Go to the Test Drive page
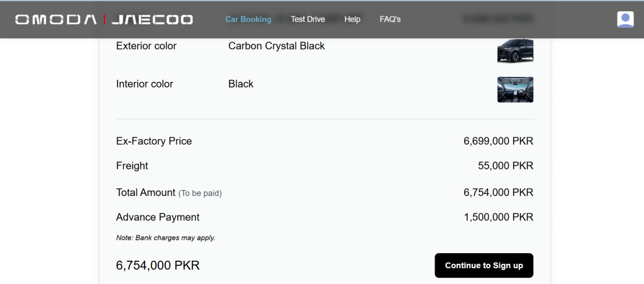Image resolution: width=644 pixels, height=284 pixels. point(308,20)
